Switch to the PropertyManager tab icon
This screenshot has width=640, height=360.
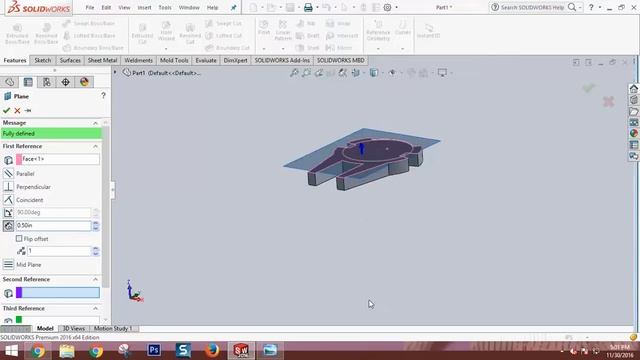[28, 82]
